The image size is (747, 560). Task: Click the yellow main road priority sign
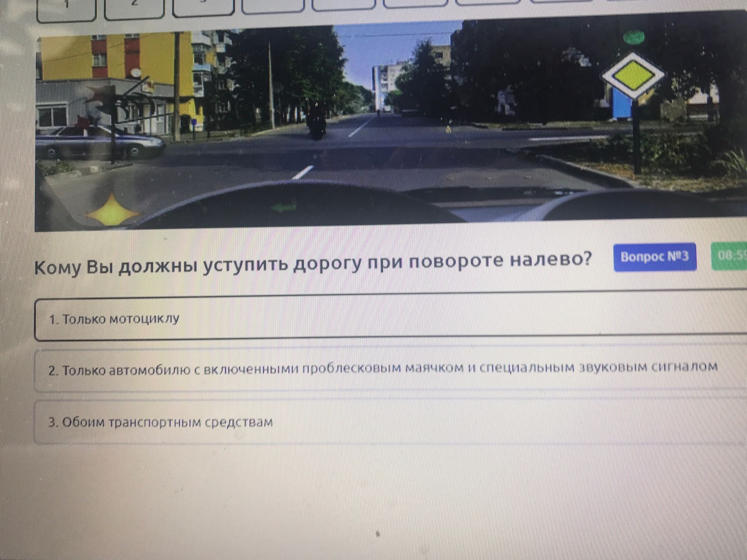(x=634, y=75)
